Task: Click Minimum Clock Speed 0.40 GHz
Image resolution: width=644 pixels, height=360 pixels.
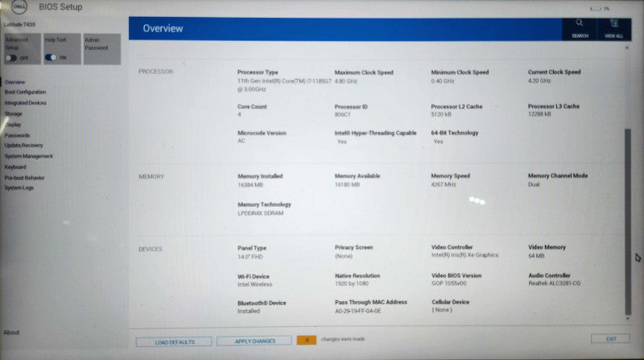Action: (442, 81)
